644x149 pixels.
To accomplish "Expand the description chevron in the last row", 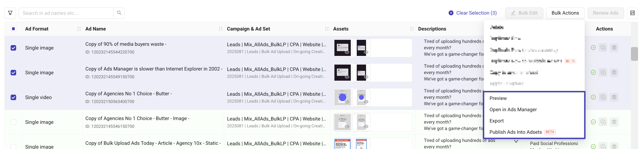I will [x=516, y=141].
